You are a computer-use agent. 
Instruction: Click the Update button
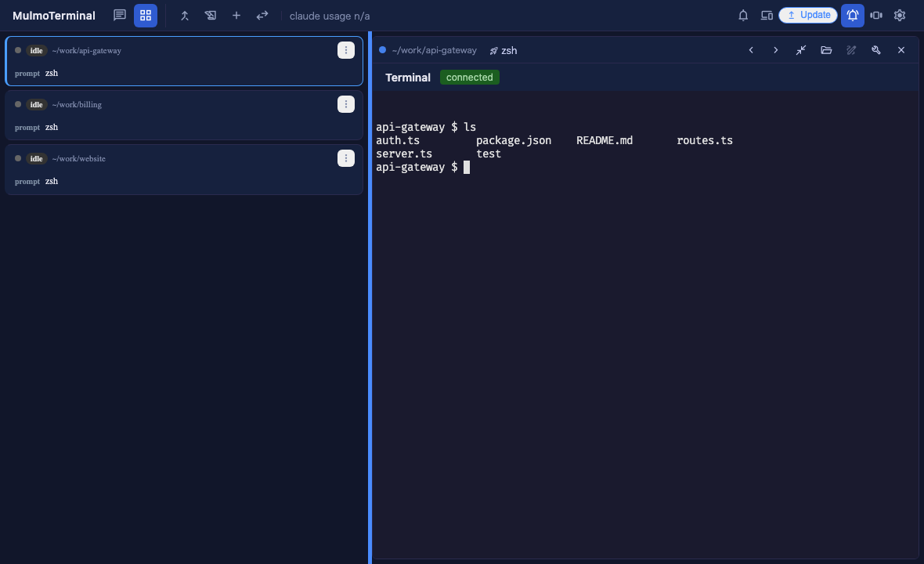(808, 15)
